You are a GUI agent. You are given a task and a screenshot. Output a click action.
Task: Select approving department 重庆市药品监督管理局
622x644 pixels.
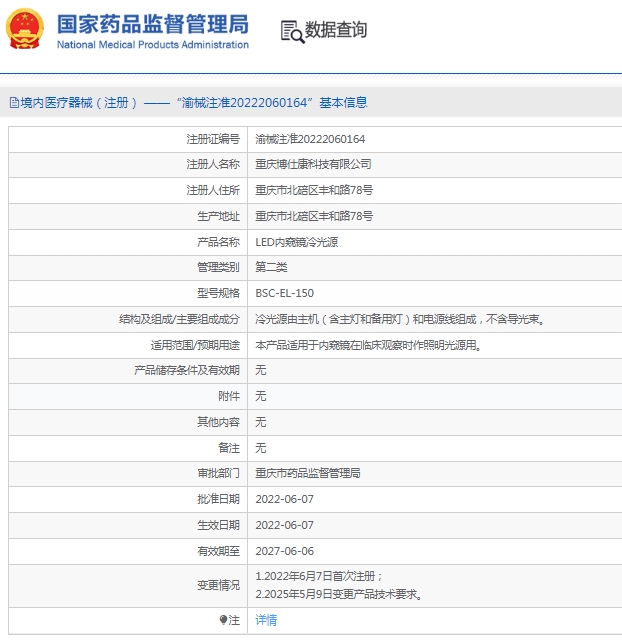click(x=308, y=473)
